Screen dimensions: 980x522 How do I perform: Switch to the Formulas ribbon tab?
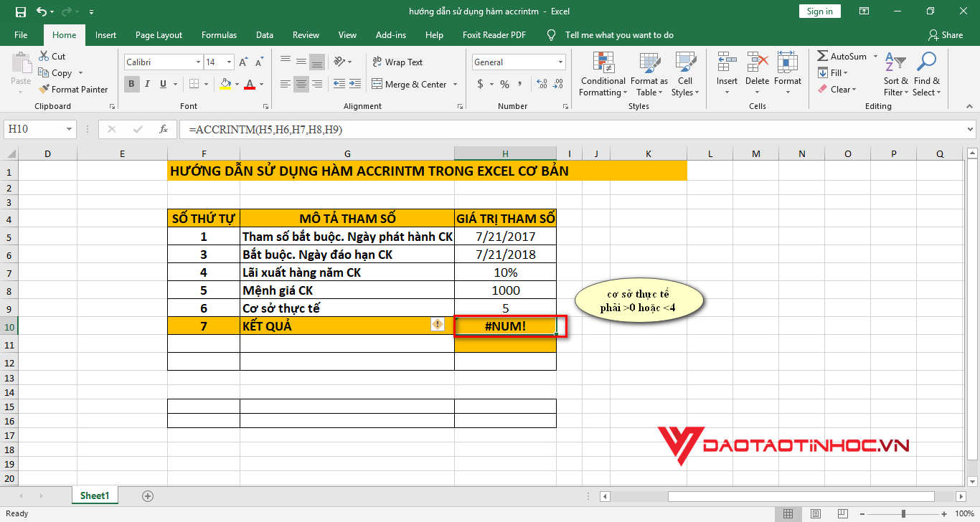tap(219, 35)
